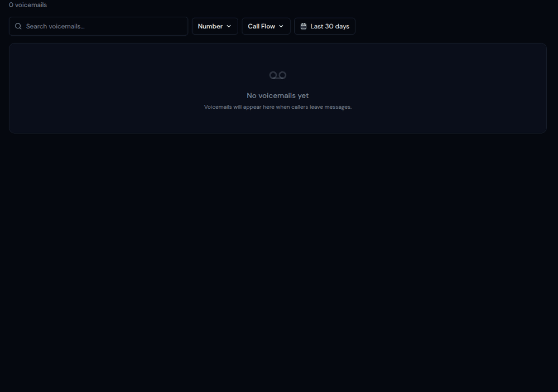The width and height of the screenshot is (558, 392).
Task: Open the Last 30 days date range picker
Action: pos(324,26)
